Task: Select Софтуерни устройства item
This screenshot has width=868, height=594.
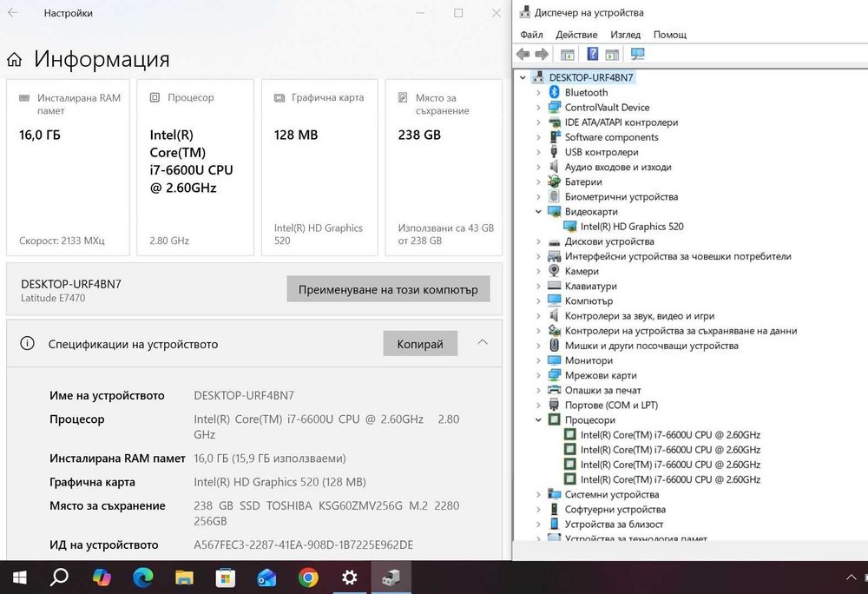Action: 615,509
